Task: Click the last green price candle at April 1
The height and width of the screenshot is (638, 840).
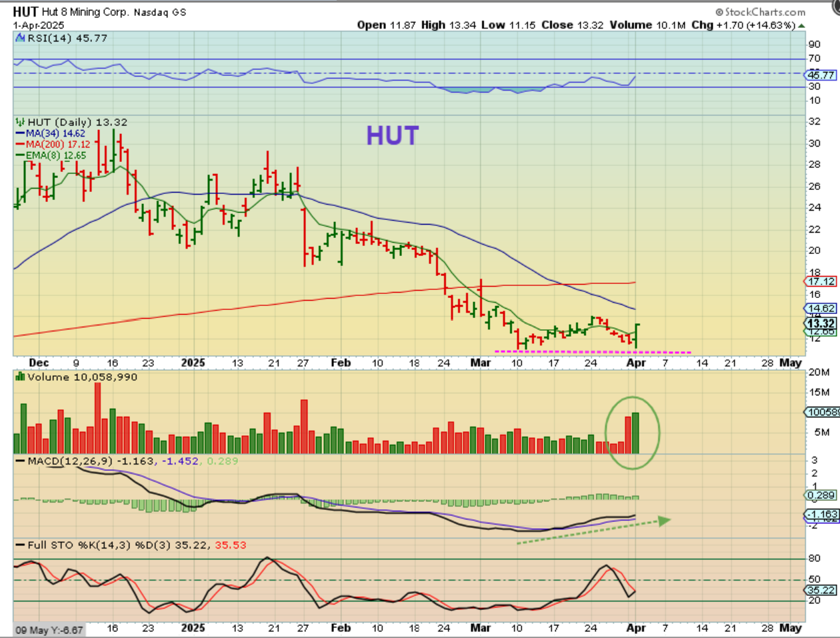Action: point(637,335)
